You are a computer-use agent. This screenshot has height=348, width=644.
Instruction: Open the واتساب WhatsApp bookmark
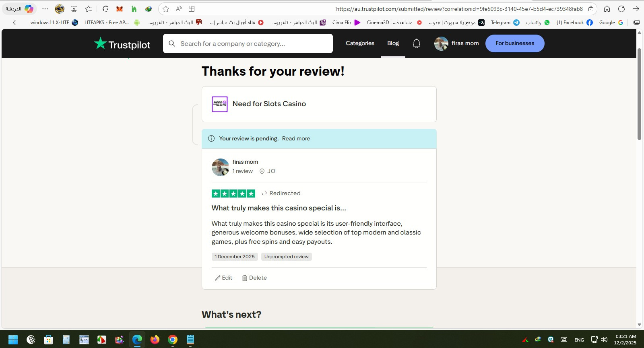tap(538, 23)
